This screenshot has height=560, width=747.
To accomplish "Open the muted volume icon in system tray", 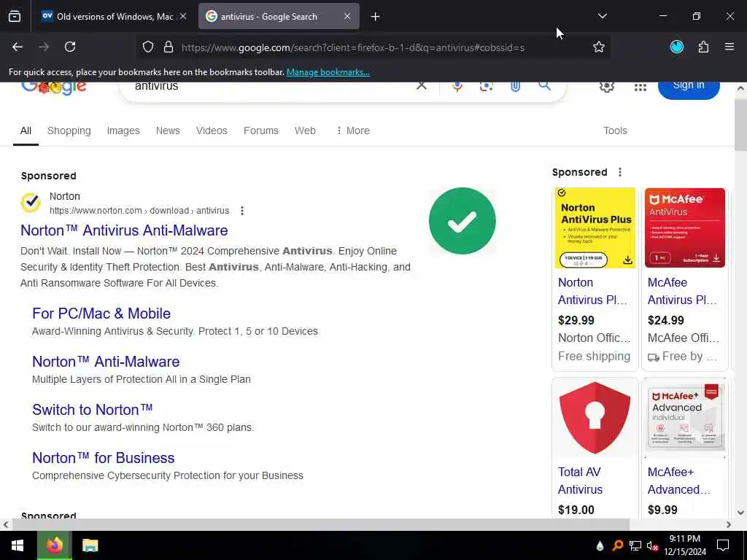I will pos(653,545).
